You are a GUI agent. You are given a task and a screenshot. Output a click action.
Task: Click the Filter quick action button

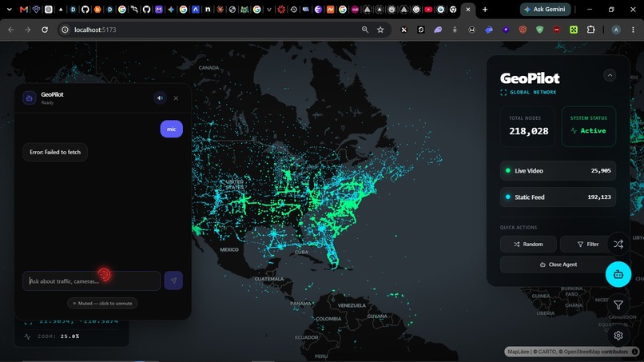(x=588, y=244)
